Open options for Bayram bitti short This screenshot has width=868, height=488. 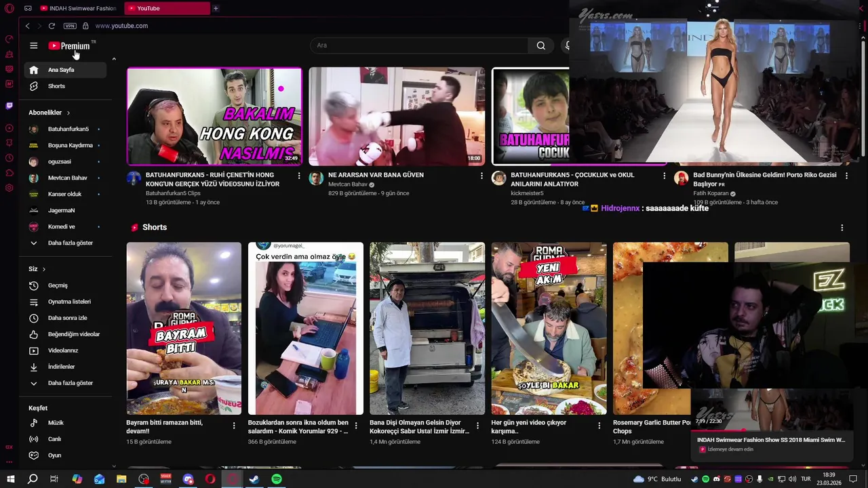click(x=234, y=426)
